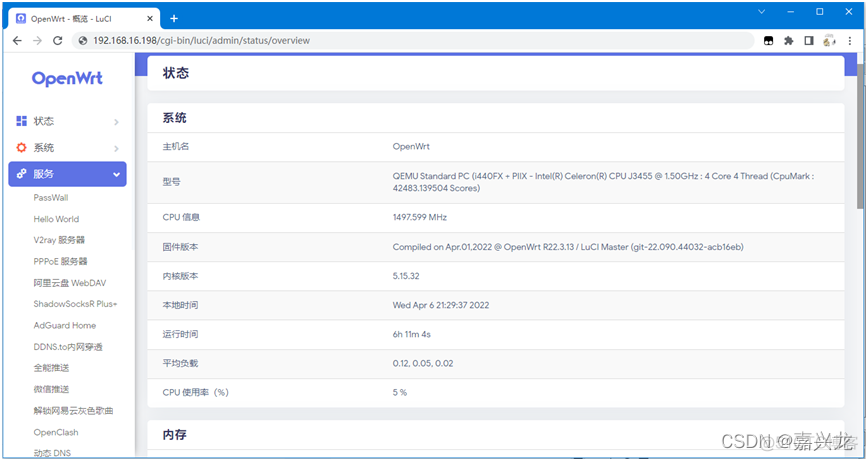Close the OpenWrt LuCI tab
This screenshot has width=868, height=461.
click(x=150, y=18)
